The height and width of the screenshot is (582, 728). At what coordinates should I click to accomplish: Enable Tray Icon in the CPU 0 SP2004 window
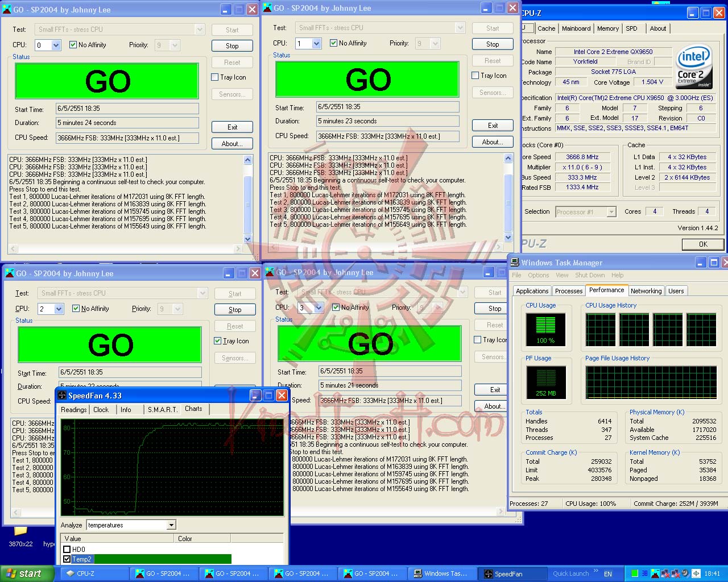click(215, 77)
